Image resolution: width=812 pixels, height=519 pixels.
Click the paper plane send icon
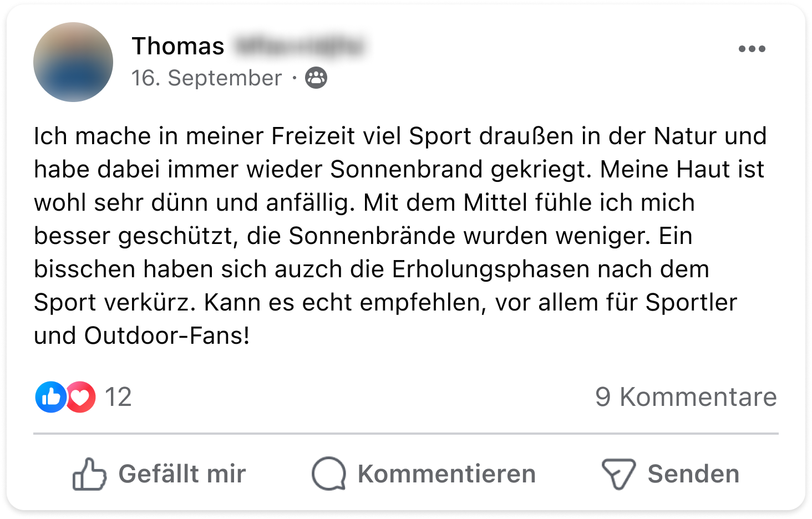click(x=618, y=474)
